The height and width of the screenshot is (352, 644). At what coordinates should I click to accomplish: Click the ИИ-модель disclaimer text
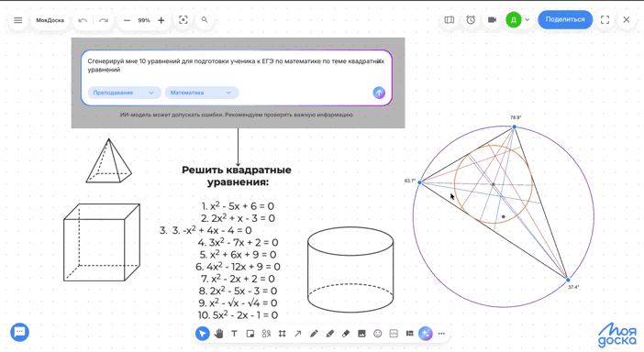coord(237,115)
